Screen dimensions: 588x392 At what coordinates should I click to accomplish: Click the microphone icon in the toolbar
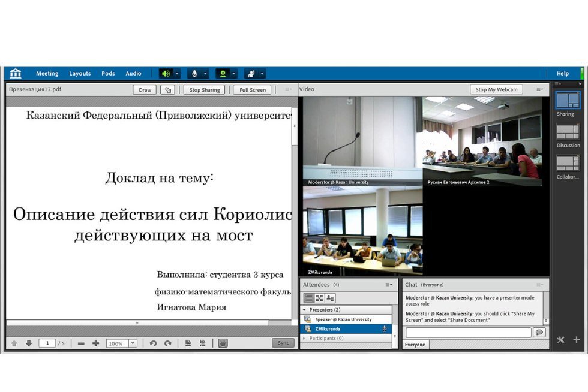click(195, 73)
